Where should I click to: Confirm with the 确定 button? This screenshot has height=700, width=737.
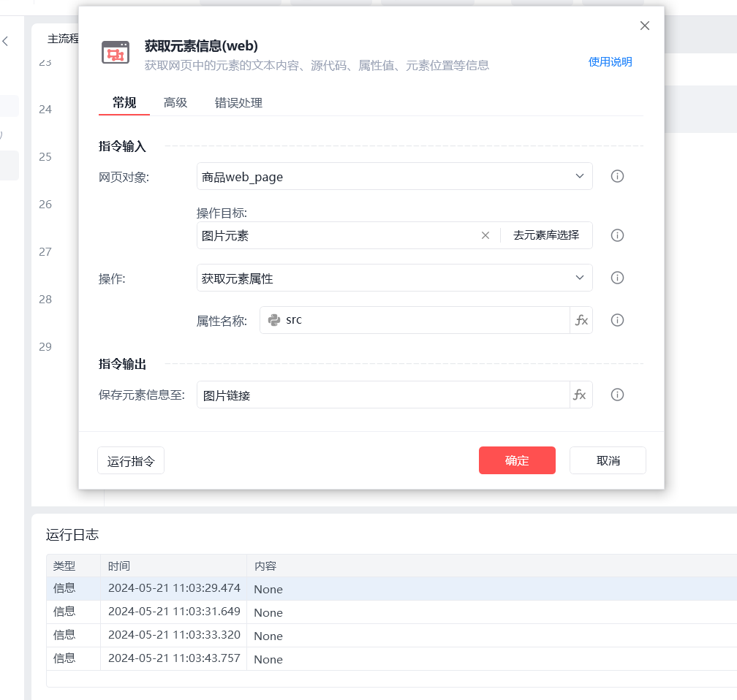pos(517,460)
